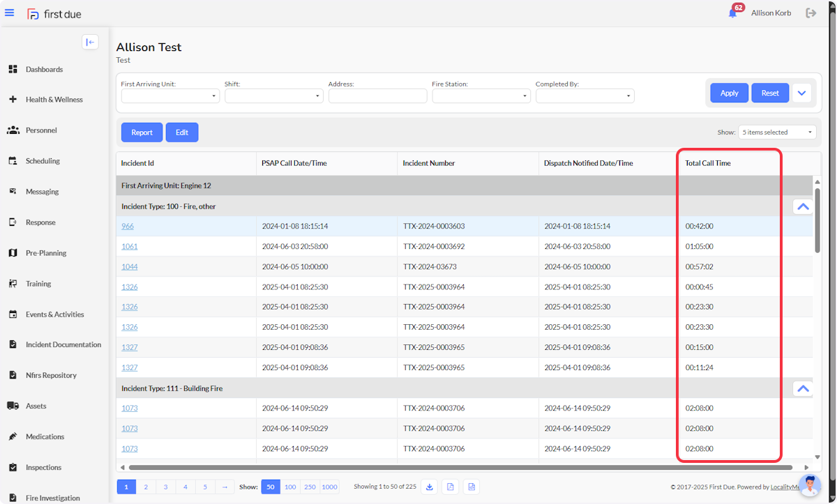Open Scheduling in the sidebar
Screen dimensions: 837x504
43,161
